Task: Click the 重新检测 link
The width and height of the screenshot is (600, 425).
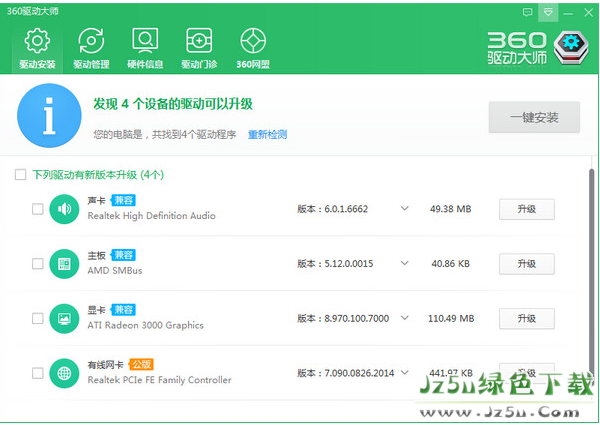Action: pyautogui.click(x=267, y=134)
